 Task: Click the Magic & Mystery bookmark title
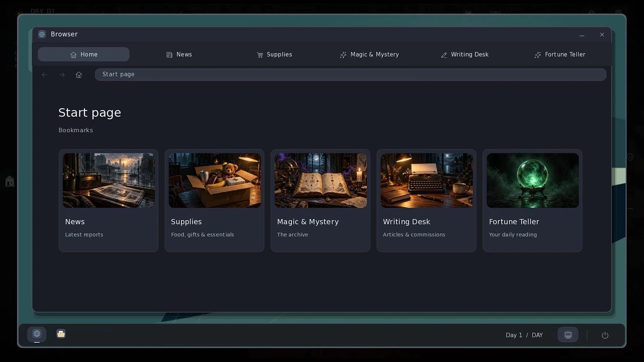308,222
